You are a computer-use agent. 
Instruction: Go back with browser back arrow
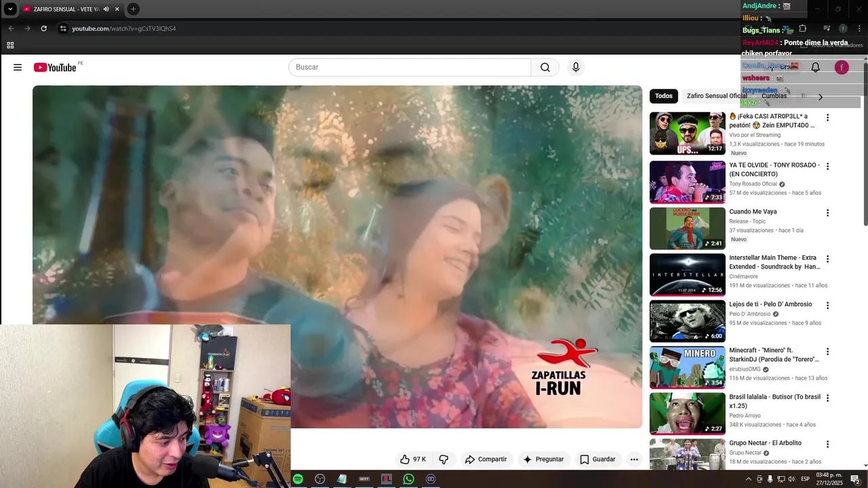(11, 28)
